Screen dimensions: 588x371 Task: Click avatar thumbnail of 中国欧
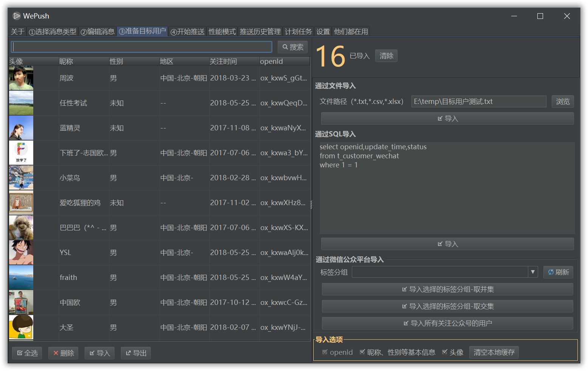[21, 302]
